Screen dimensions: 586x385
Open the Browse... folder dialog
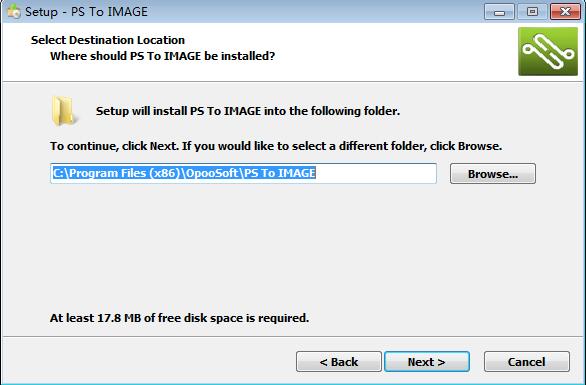tap(493, 173)
